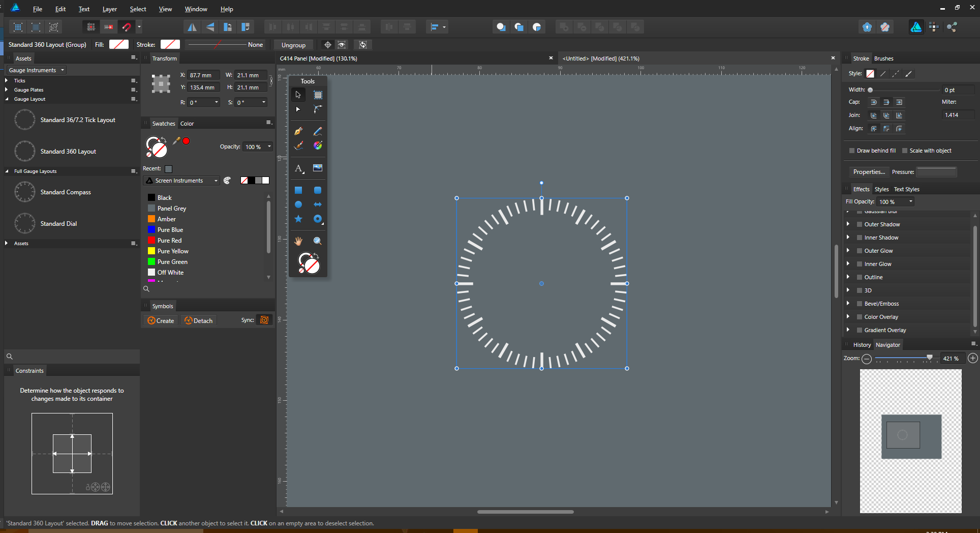Open the Window menu
980x533 pixels.
coord(196,9)
